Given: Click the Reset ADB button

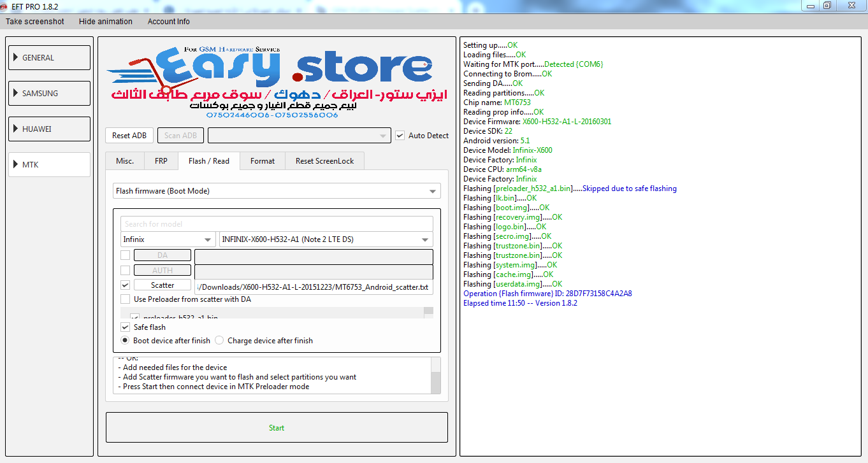Looking at the screenshot, I should coord(129,136).
